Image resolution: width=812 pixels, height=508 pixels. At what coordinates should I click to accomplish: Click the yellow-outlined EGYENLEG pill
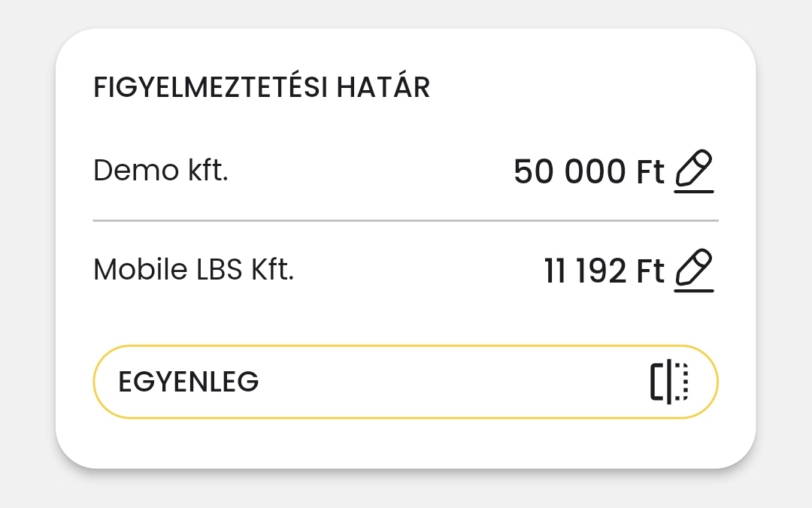click(x=405, y=382)
